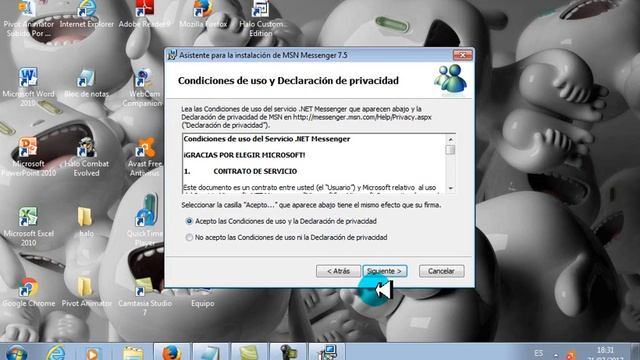The height and width of the screenshot is (360, 640).
Task: Click the installer setup taskbar button
Action: point(327,352)
